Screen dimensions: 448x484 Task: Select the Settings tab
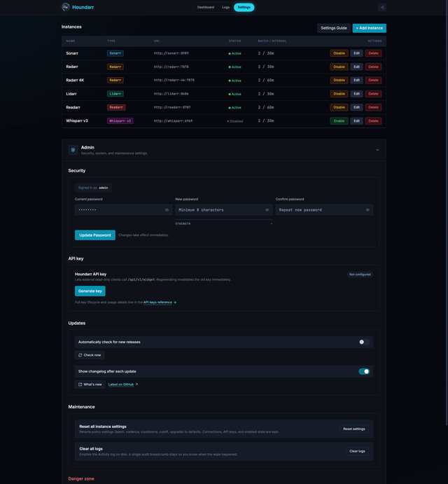[x=244, y=8]
